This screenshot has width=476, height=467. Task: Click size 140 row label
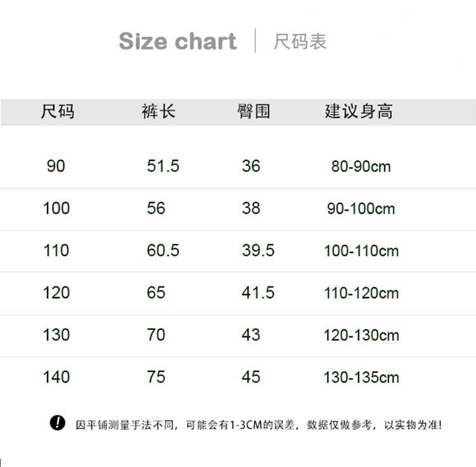click(56, 377)
